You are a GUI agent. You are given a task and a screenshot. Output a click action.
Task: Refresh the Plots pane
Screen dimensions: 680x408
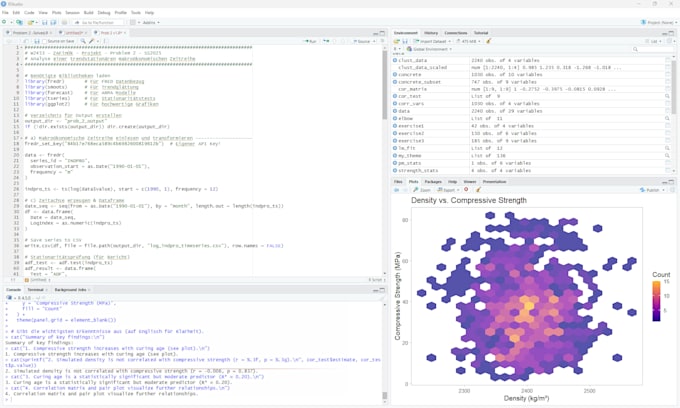(x=673, y=190)
